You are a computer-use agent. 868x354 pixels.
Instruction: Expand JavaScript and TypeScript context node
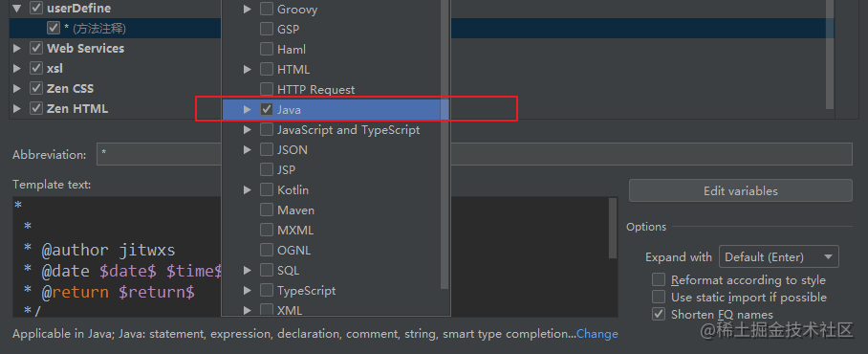click(248, 129)
